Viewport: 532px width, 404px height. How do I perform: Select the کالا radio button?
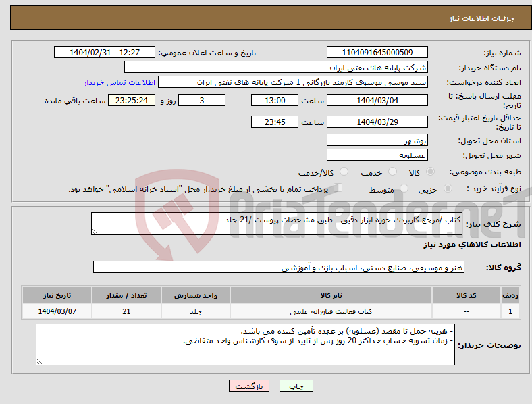point(430,172)
